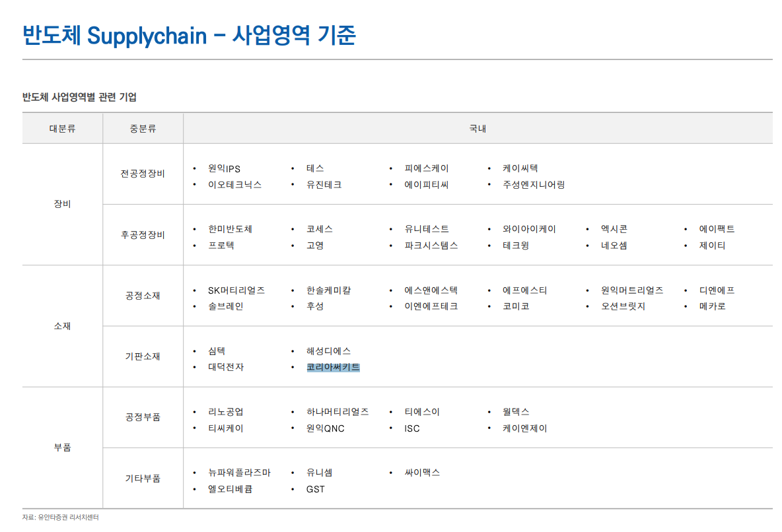Screen dimensions: 782x532
Task: Click the title '반도체 Supplychain – 사업영역 기준'
Action: [189, 36]
